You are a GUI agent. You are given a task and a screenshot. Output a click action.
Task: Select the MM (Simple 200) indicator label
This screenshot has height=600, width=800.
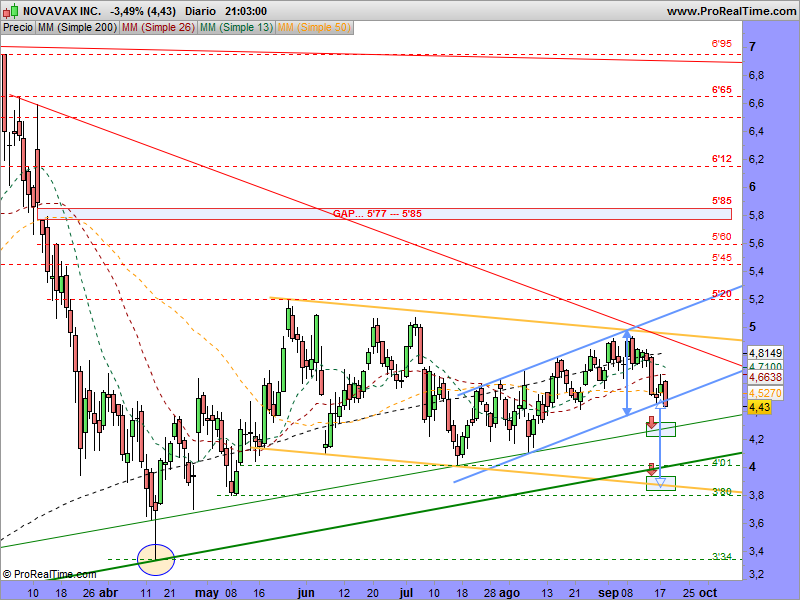[x=78, y=27]
